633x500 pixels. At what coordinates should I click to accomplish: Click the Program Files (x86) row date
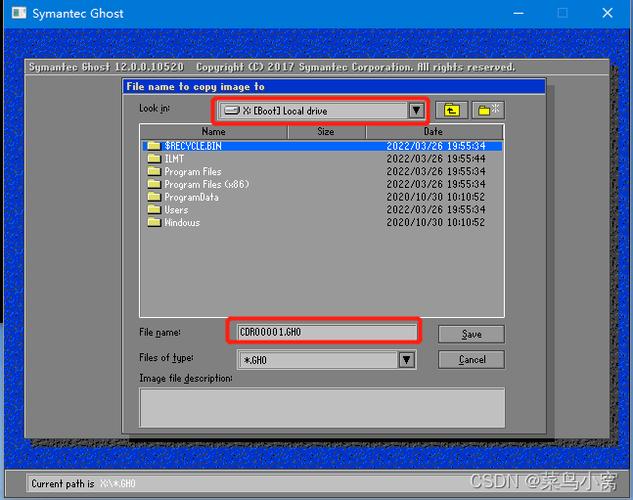[x=436, y=184]
